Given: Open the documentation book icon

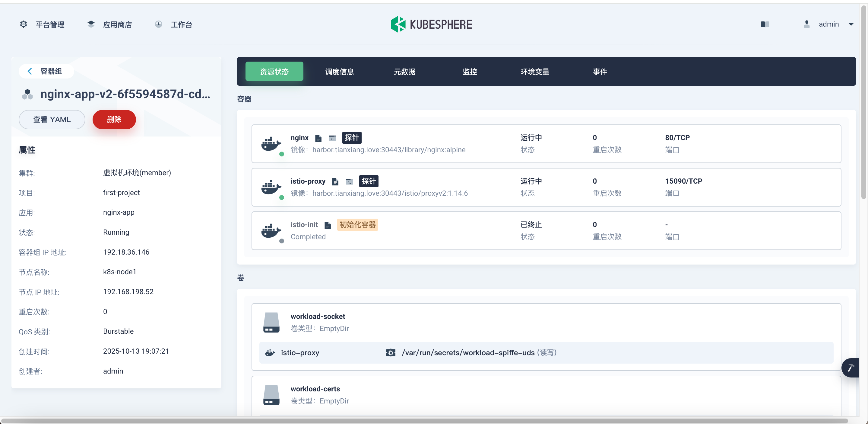Looking at the screenshot, I should click(765, 24).
